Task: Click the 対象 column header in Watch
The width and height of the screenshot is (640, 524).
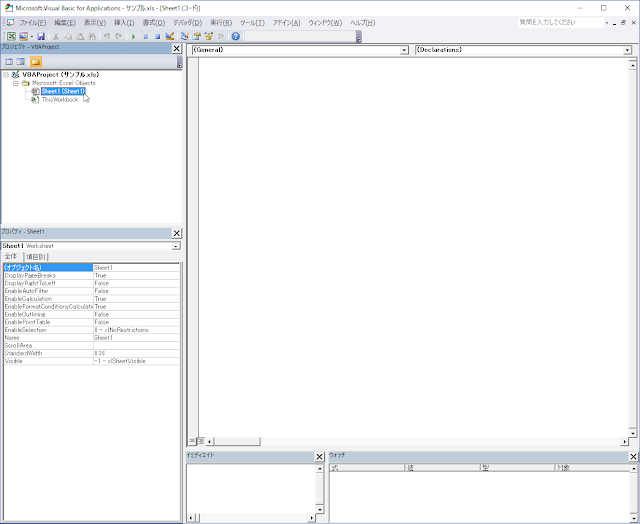Action: point(592,468)
